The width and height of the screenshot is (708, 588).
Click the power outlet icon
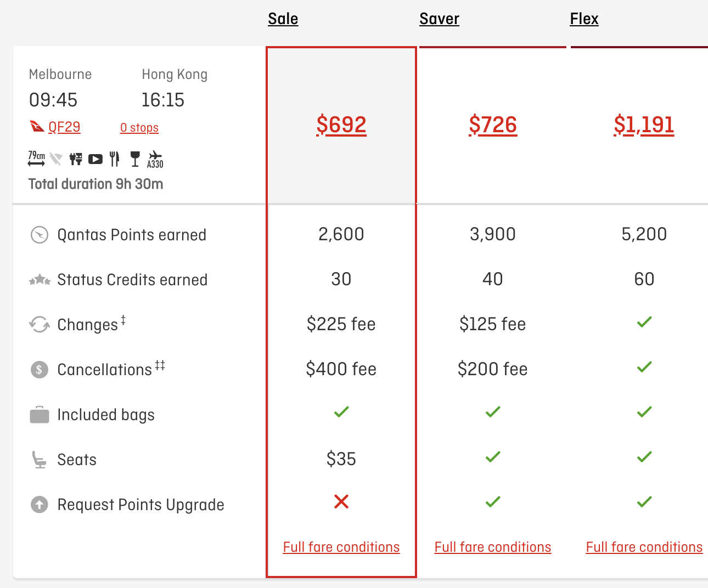(x=76, y=159)
